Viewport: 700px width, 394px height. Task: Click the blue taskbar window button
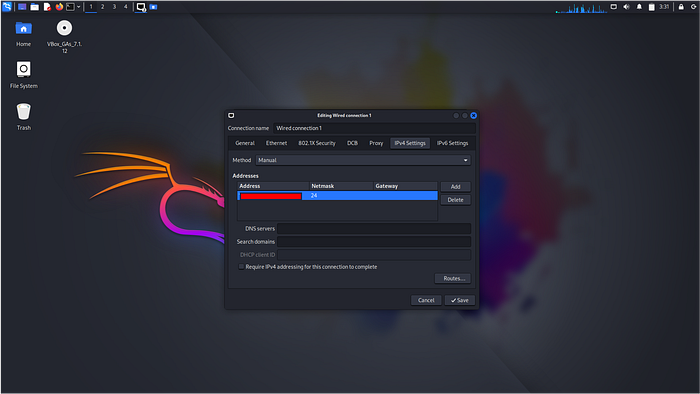tap(153, 7)
